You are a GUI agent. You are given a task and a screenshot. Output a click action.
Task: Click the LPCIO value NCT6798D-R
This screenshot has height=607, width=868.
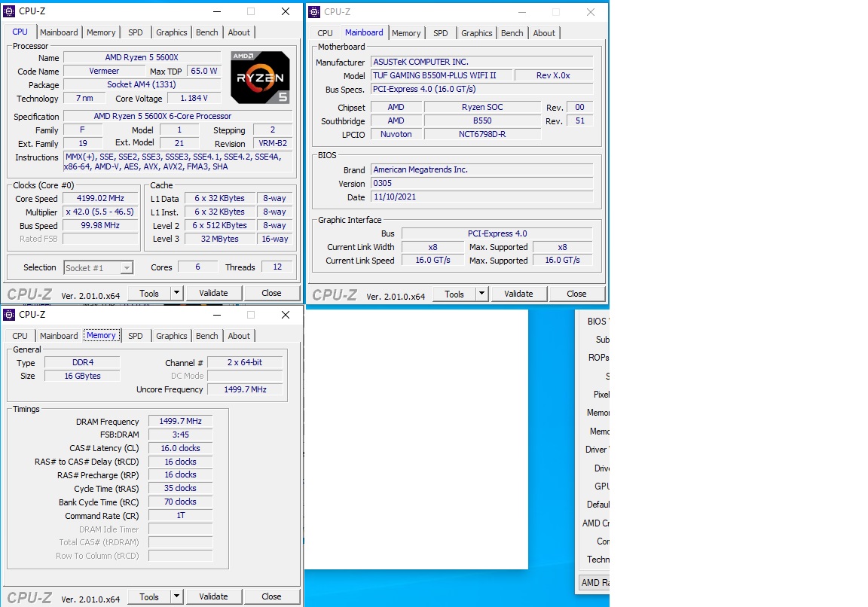pyautogui.click(x=482, y=135)
